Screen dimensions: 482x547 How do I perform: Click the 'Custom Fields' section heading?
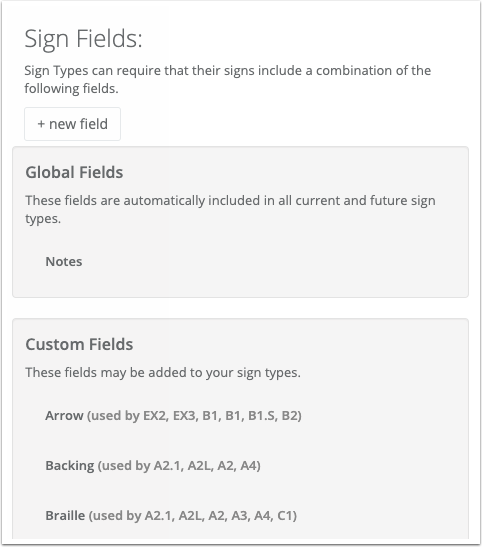(79, 344)
